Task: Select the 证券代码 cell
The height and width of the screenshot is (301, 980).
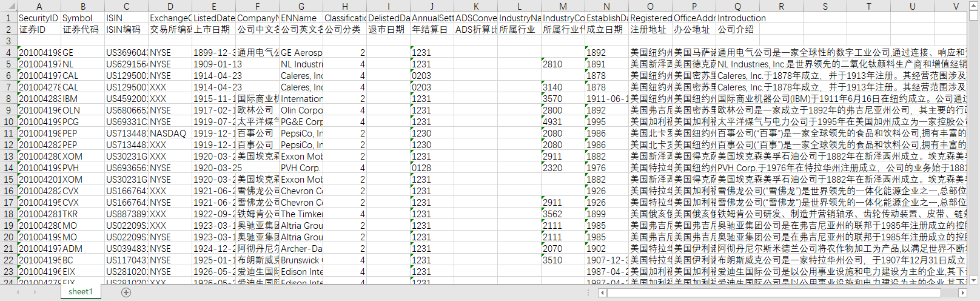Action: pos(82,29)
